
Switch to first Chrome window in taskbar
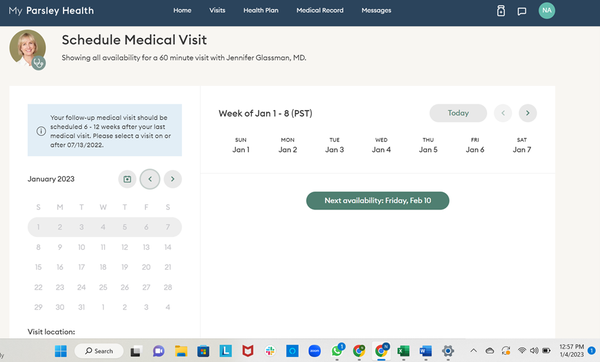click(359, 351)
